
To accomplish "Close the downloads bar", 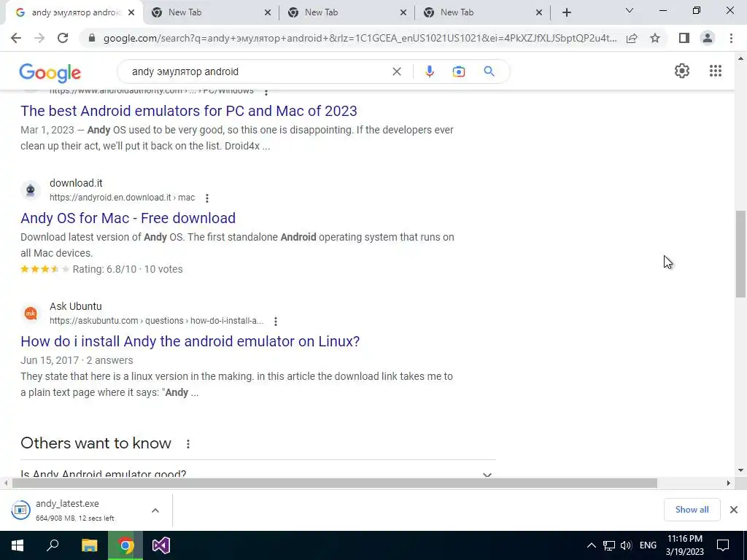I will (734, 510).
